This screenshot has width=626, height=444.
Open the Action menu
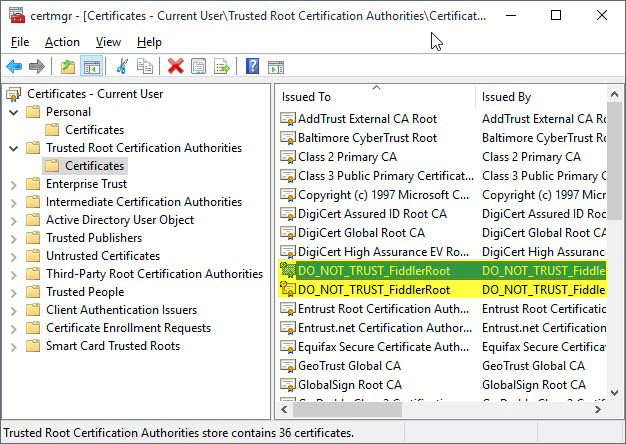click(x=62, y=42)
